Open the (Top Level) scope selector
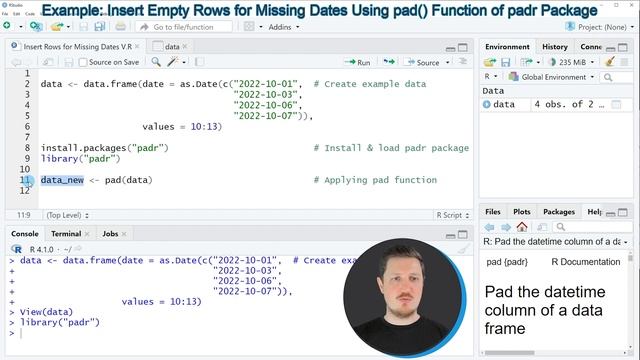This screenshot has width=640, height=360. 67,215
